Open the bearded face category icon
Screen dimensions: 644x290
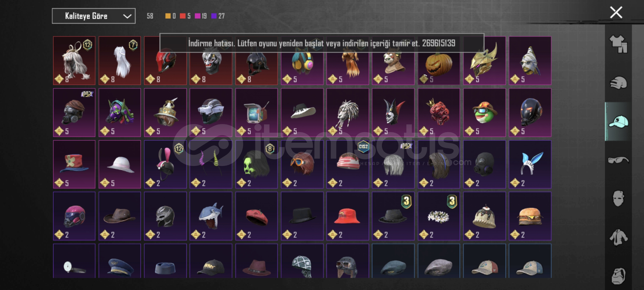click(618, 276)
